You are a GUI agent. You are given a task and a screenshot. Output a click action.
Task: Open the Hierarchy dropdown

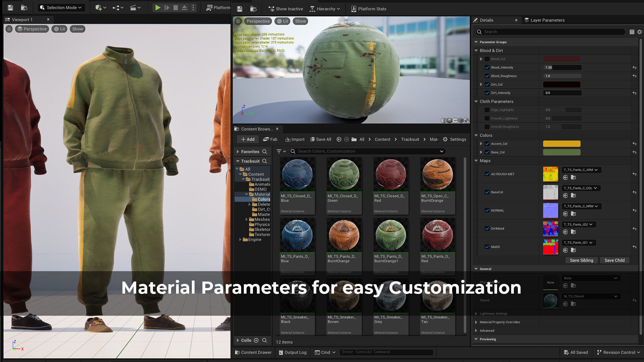(x=325, y=9)
